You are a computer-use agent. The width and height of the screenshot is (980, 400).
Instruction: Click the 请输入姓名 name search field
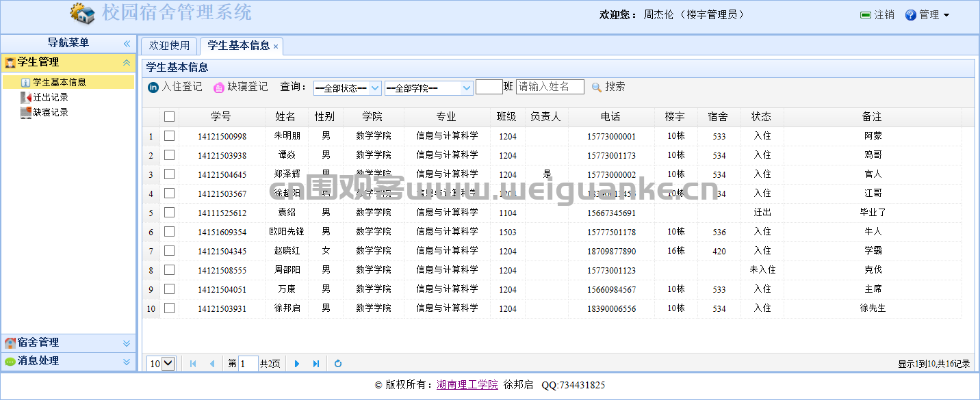[550, 87]
